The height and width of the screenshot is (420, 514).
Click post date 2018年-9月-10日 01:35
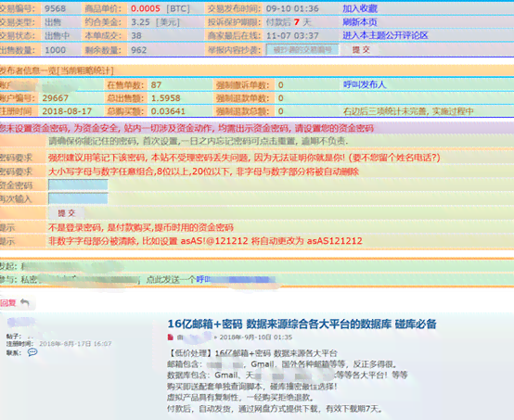pos(256,337)
